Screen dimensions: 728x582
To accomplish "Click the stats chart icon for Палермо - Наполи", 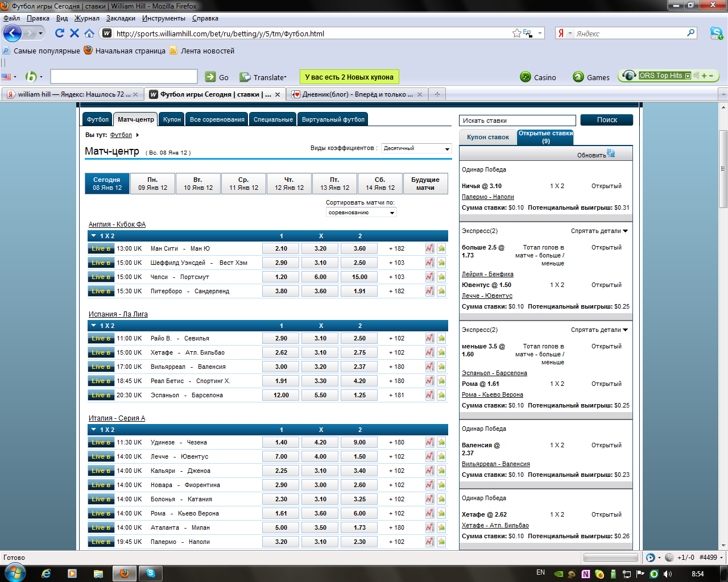I will coord(429,542).
